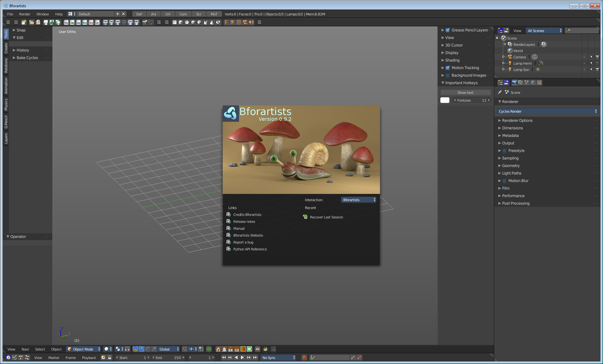The image size is (603, 364).
Task: Click the Bforartists interaction dropdown
Action: [x=359, y=199]
